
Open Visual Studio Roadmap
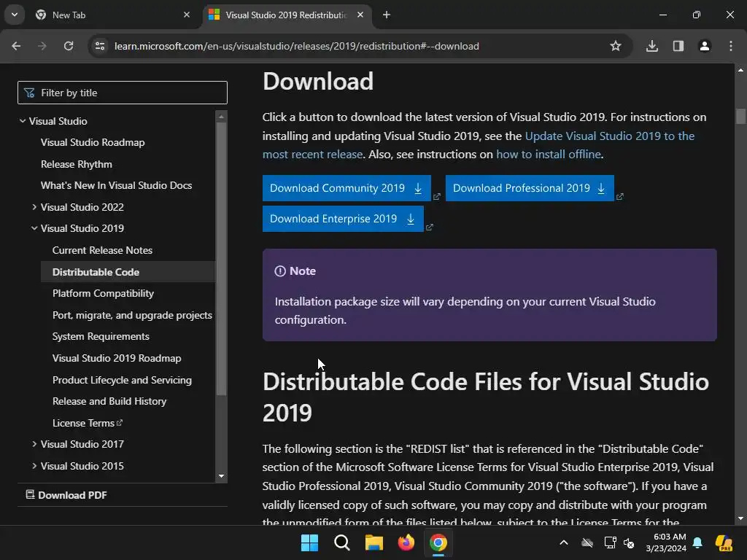coord(93,142)
